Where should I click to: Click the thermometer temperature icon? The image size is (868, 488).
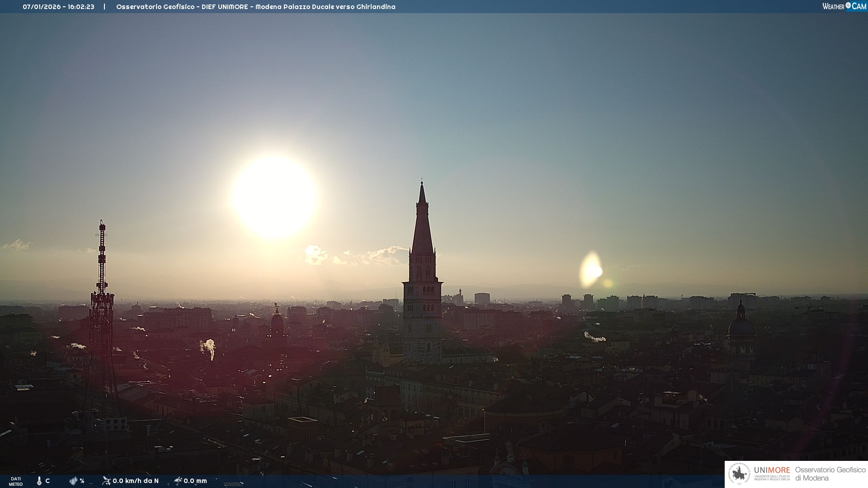39,481
